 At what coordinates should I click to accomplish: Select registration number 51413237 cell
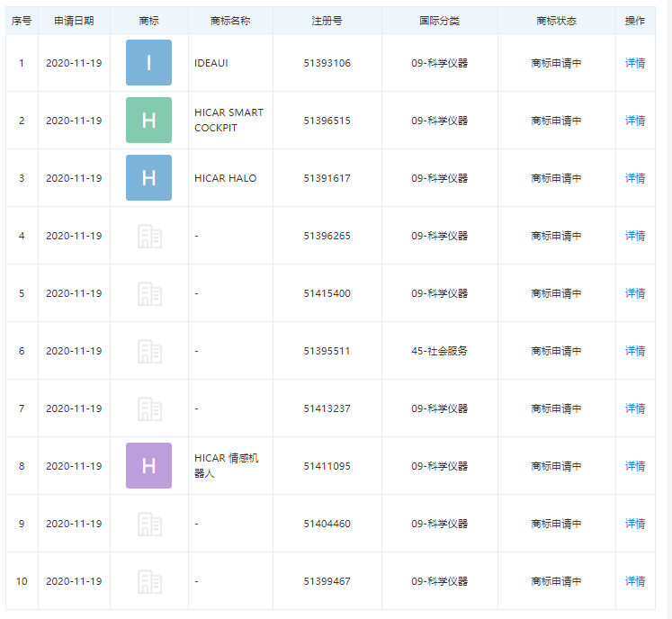[327, 408]
